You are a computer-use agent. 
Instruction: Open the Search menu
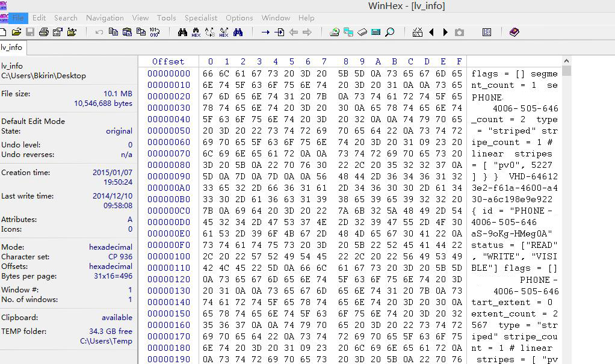pos(66,18)
